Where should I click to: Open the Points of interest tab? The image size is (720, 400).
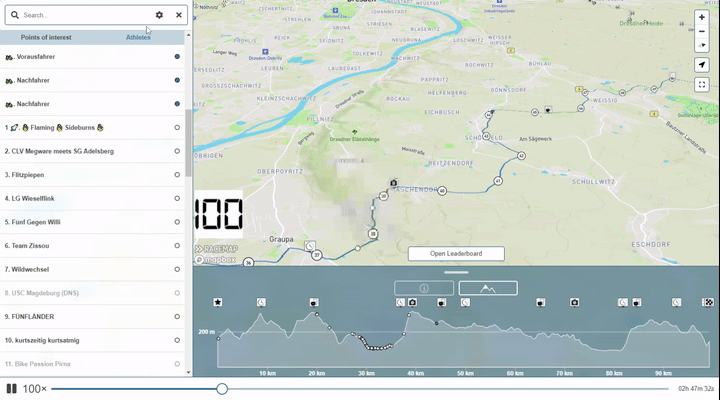(x=46, y=37)
